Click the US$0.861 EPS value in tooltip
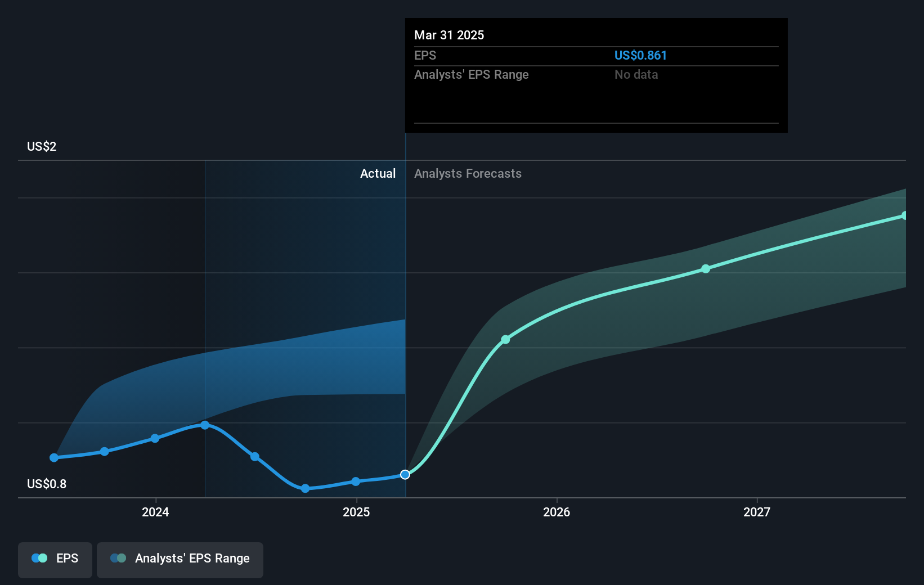The height and width of the screenshot is (585, 924). [x=640, y=55]
